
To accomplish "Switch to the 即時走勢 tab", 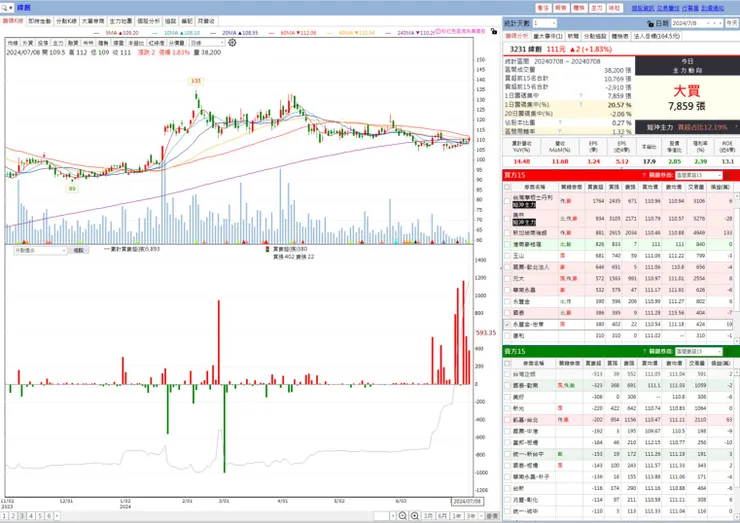I will click(40, 21).
